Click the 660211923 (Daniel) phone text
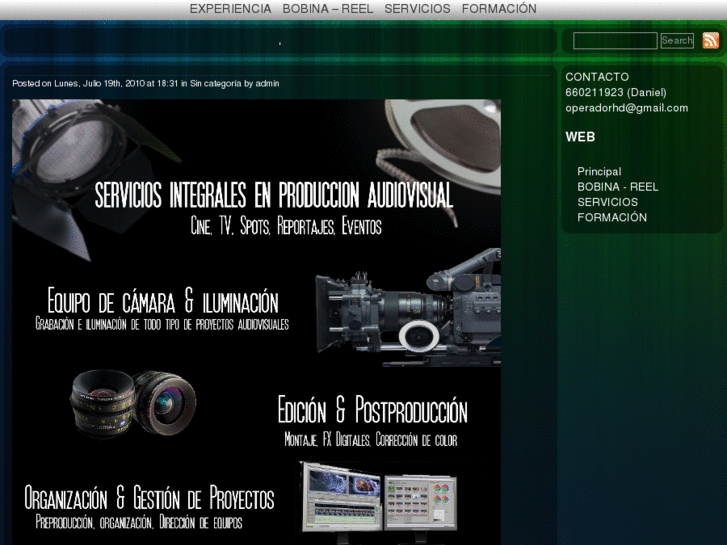 (x=616, y=93)
